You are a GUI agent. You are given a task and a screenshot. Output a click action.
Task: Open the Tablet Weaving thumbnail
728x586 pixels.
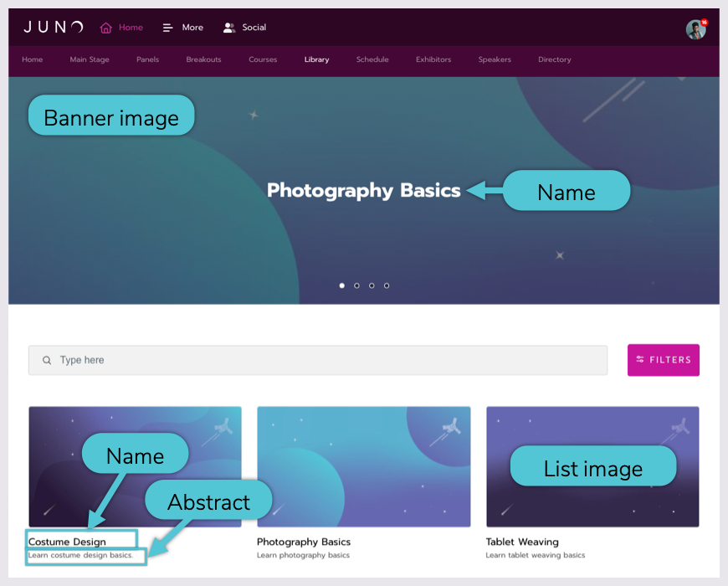pos(592,466)
